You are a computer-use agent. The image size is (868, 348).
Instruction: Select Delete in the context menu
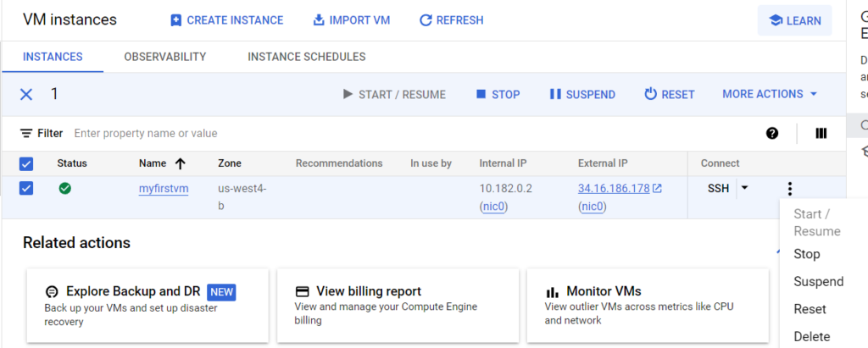pos(811,336)
